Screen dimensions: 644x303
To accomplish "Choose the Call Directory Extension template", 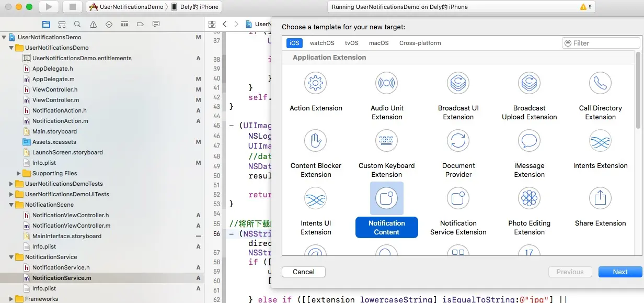I will pyautogui.click(x=601, y=96).
